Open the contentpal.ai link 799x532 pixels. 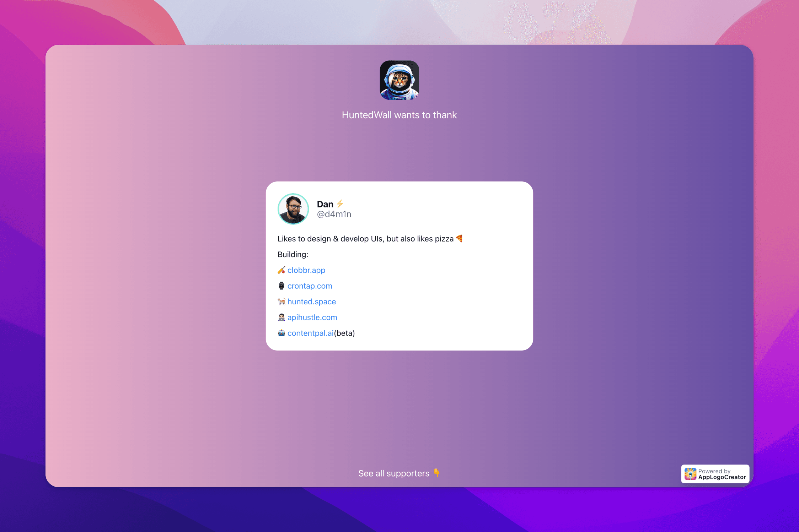310,333
